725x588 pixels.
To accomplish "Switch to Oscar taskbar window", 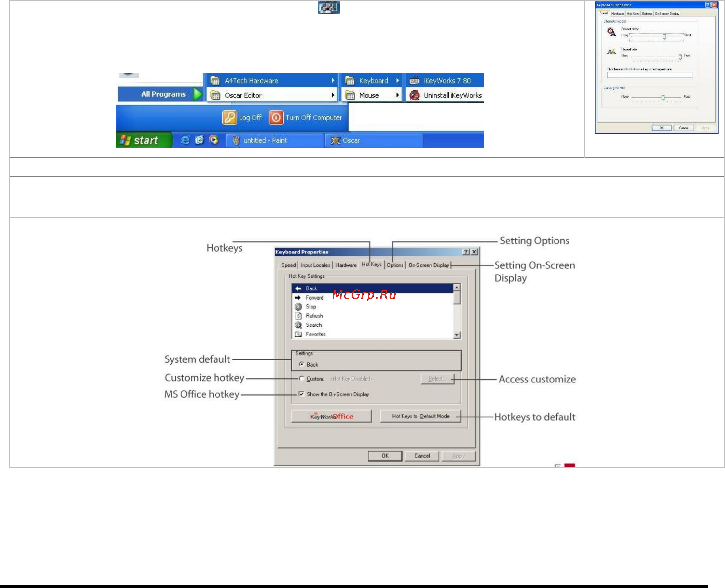I will point(374,140).
